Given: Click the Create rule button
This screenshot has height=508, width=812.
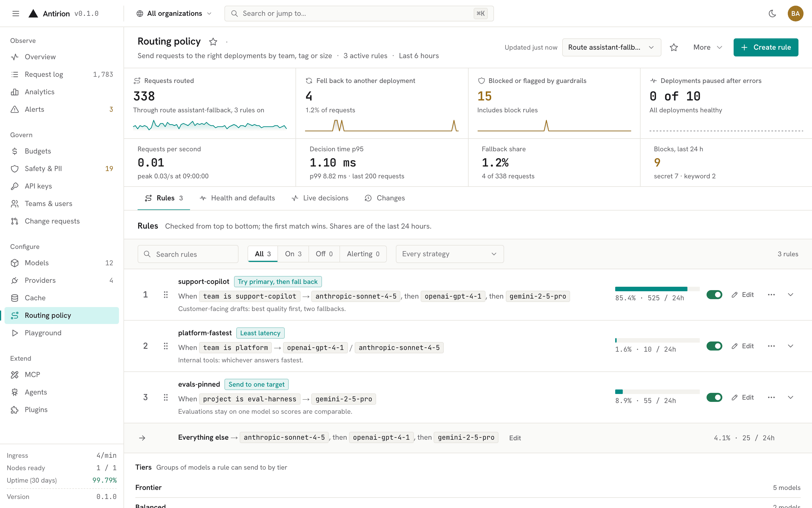Looking at the screenshot, I should pyautogui.click(x=766, y=47).
